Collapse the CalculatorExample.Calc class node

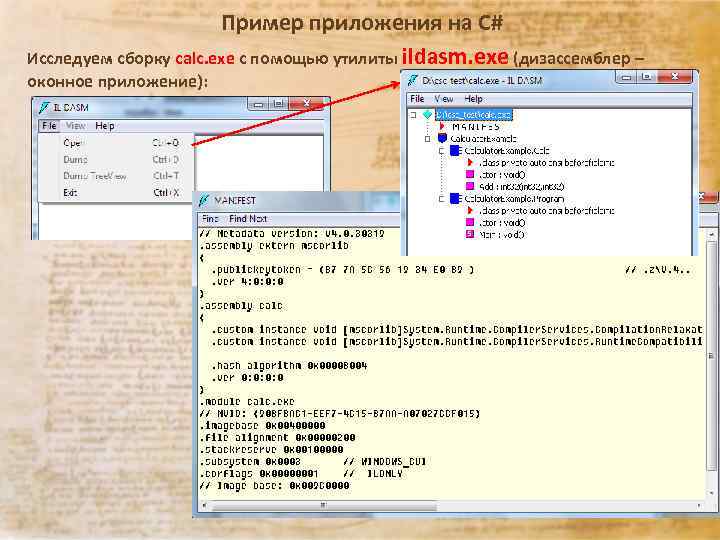pyautogui.click(x=441, y=151)
